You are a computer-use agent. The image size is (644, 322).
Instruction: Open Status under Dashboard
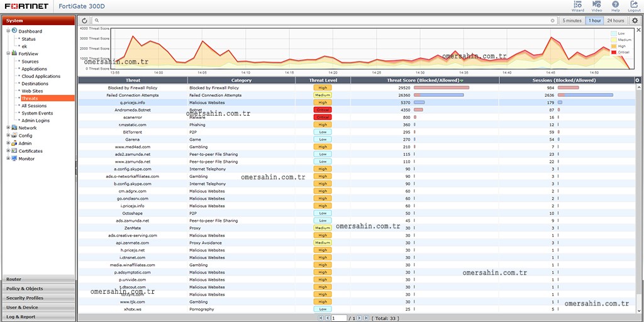pyautogui.click(x=28, y=39)
